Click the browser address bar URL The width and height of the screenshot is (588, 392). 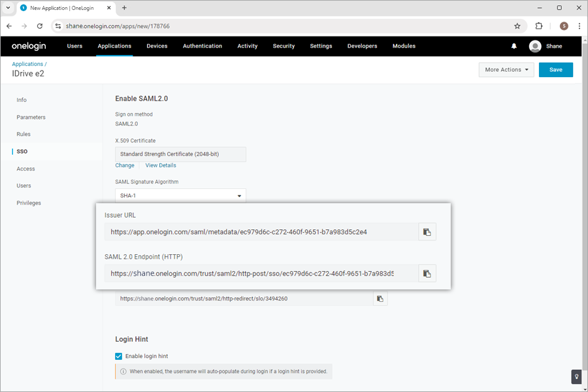point(118,26)
